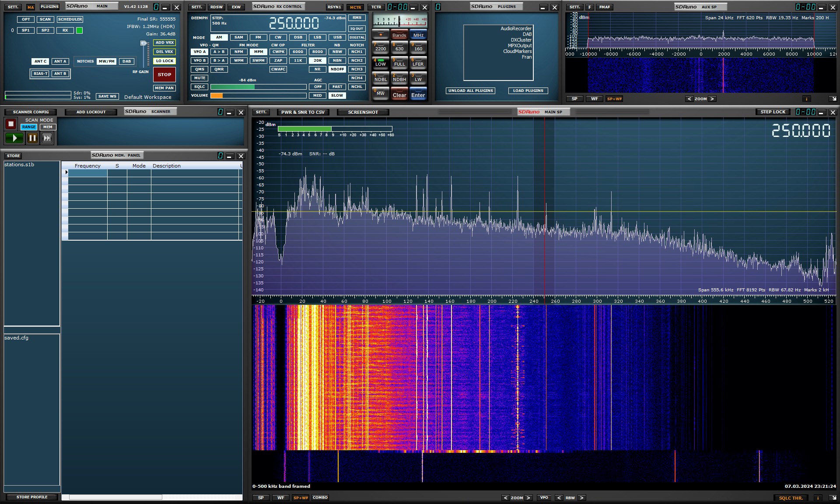Start scanning with the green play button
This screenshot has height=504, width=840.
(x=14, y=138)
